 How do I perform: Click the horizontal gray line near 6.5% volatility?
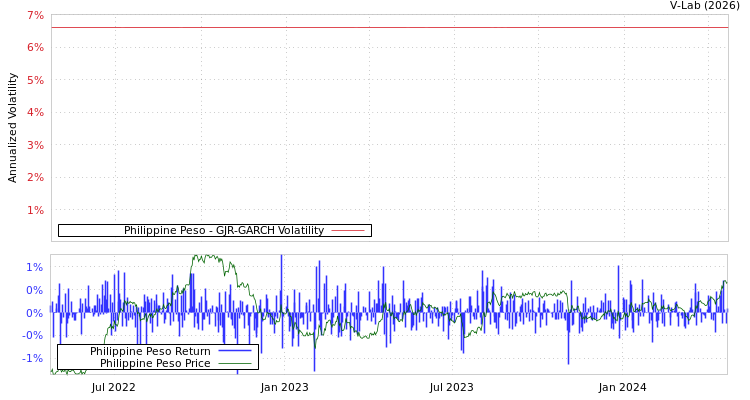390,27
